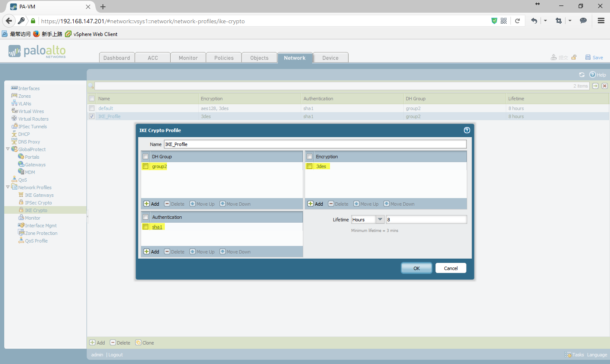
Task: Switch to the Dashboard tab
Action: pyautogui.click(x=117, y=58)
